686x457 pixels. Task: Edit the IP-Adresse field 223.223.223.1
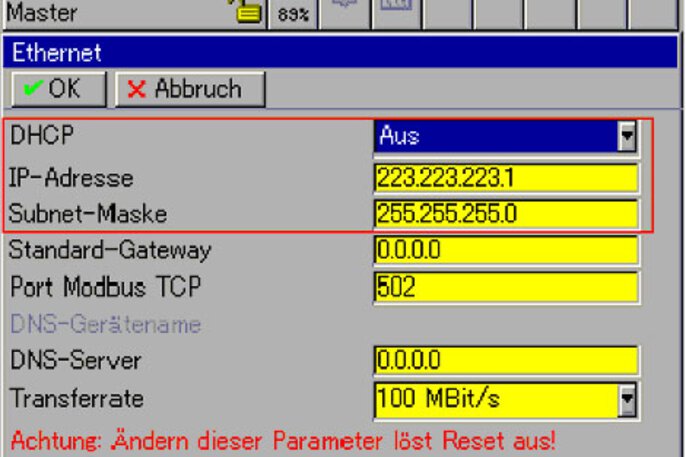click(506, 178)
